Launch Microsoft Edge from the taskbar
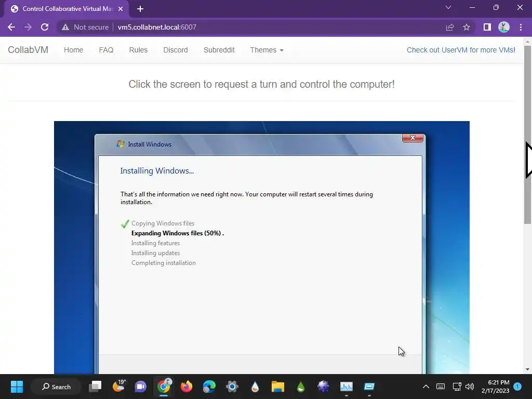The image size is (532, 399). coord(209,387)
